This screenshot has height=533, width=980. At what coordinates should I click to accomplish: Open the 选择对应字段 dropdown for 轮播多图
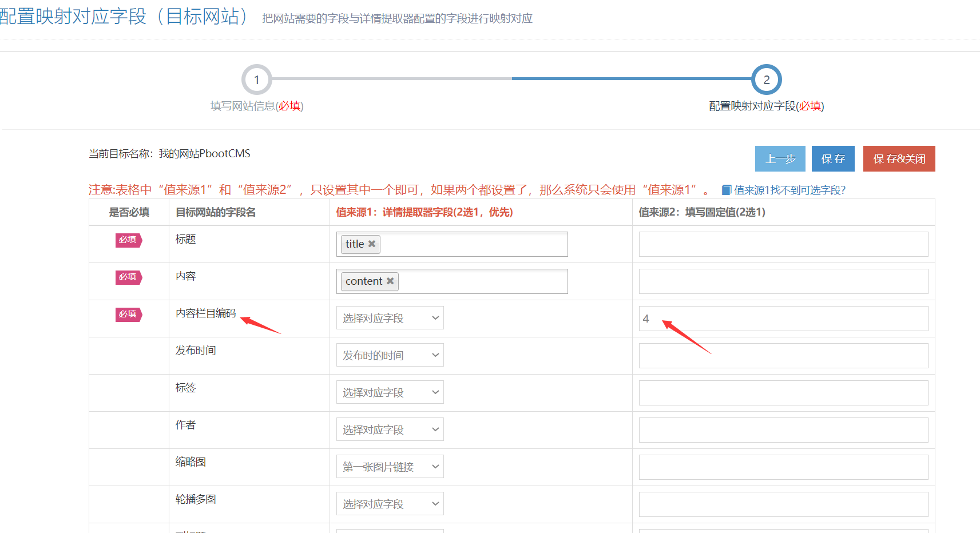[390, 503]
